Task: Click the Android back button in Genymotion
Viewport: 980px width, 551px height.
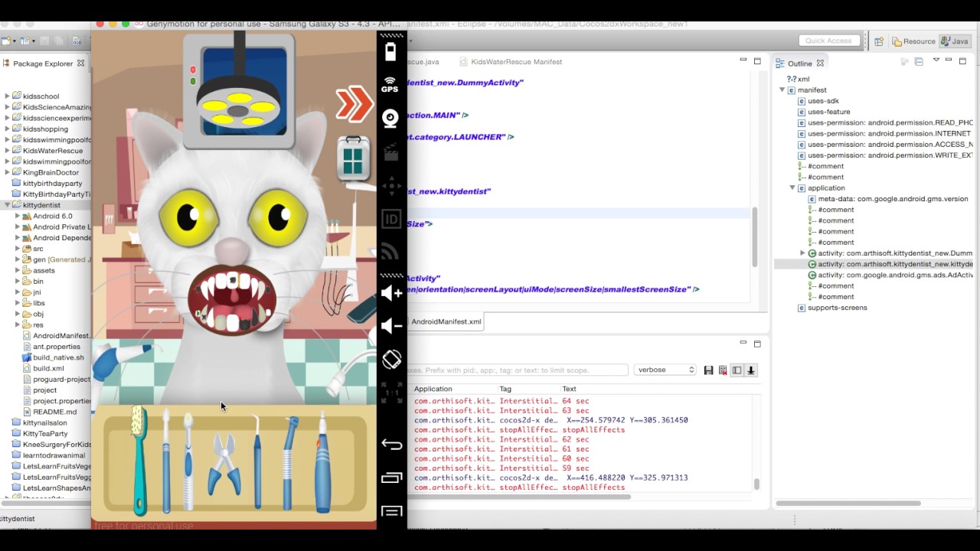Action: click(x=391, y=445)
